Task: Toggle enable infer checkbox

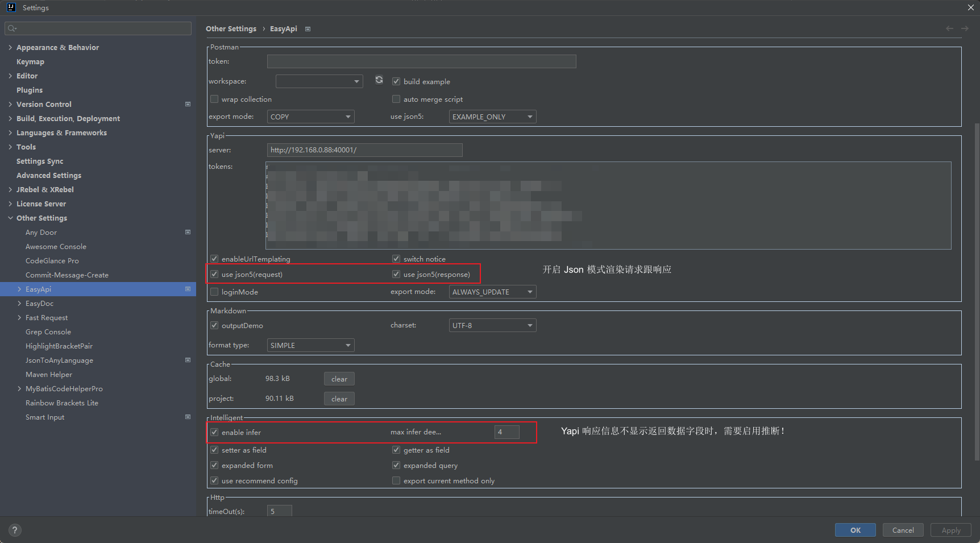Action: coord(214,432)
